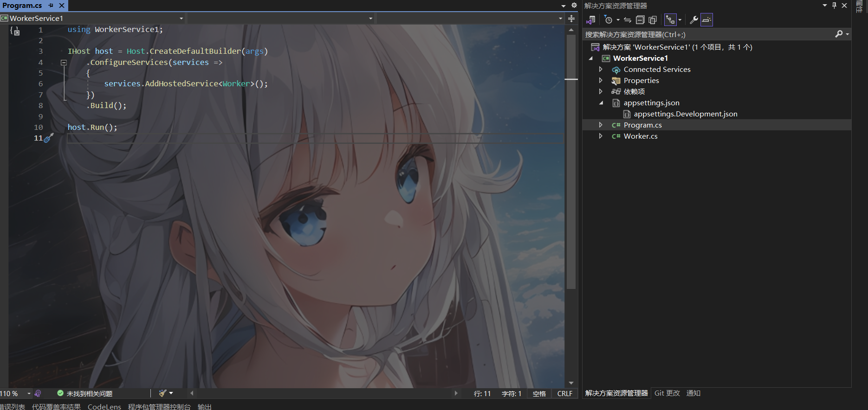This screenshot has width=868, height=410.
Task: Select Program.cs in Solution Explorer
Action: coord(642,125)
